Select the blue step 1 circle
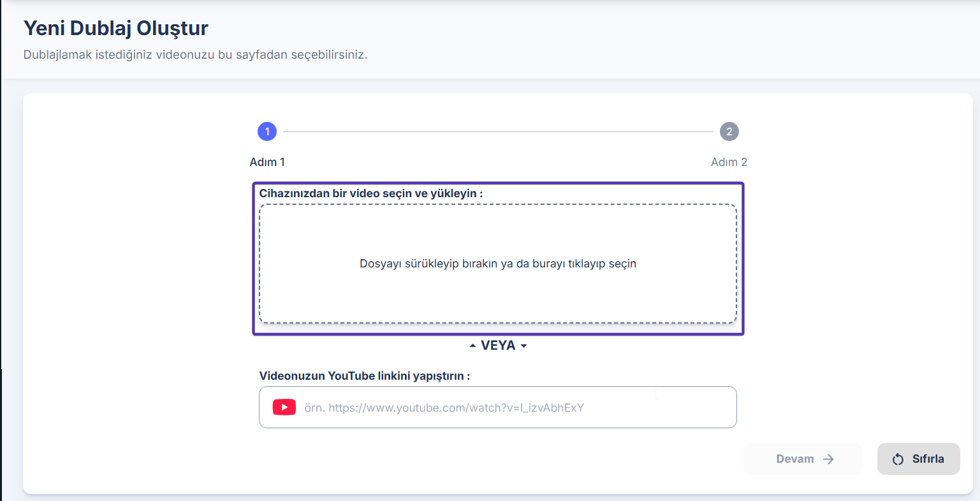 pyautogui.click(x=267, y=131)
